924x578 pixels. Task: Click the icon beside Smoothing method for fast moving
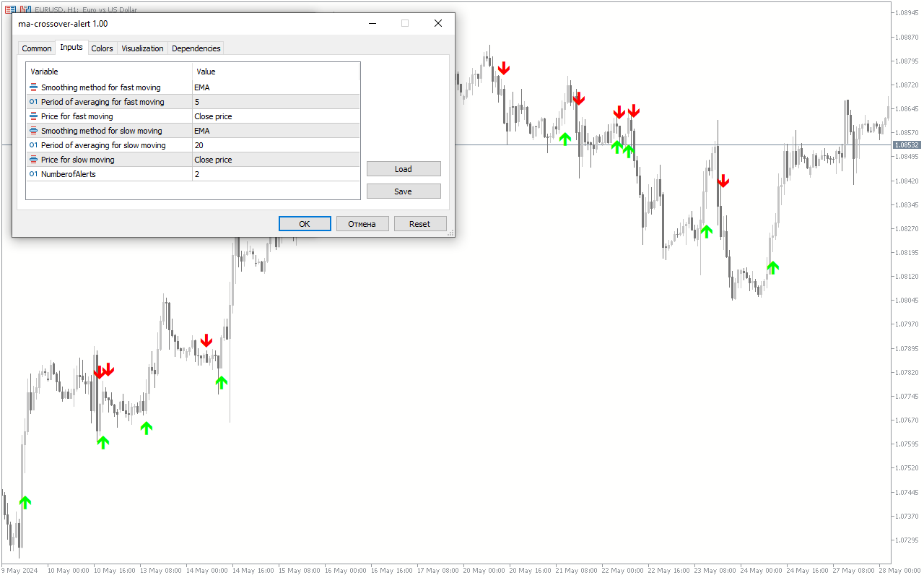pyautogui.click(x=33, y=87)
